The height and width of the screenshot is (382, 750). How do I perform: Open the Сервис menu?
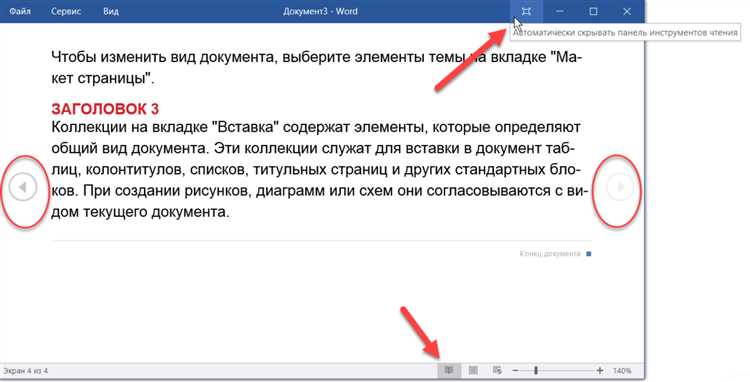coord(66,11)
